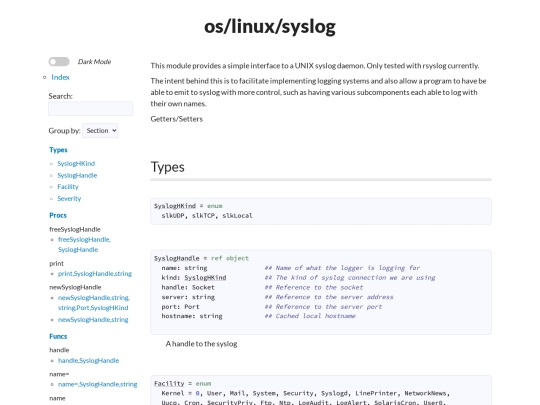Open Facility type in the sidebar
The width and height of the screenshot is (540, 405).
pos(68,187)
